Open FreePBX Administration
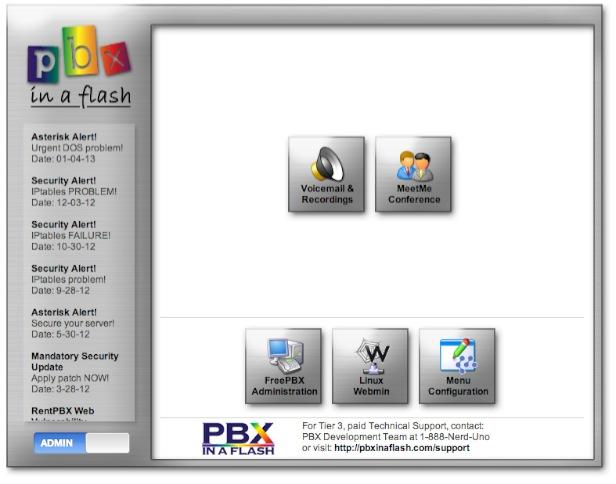 coord(284,366)
